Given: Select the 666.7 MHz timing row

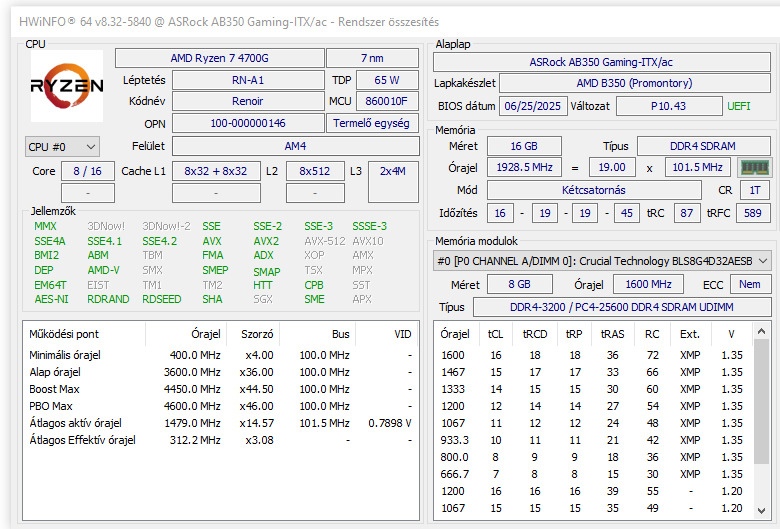Looking at the screenshot, I should pyautogui.click(x=594, y=474).
